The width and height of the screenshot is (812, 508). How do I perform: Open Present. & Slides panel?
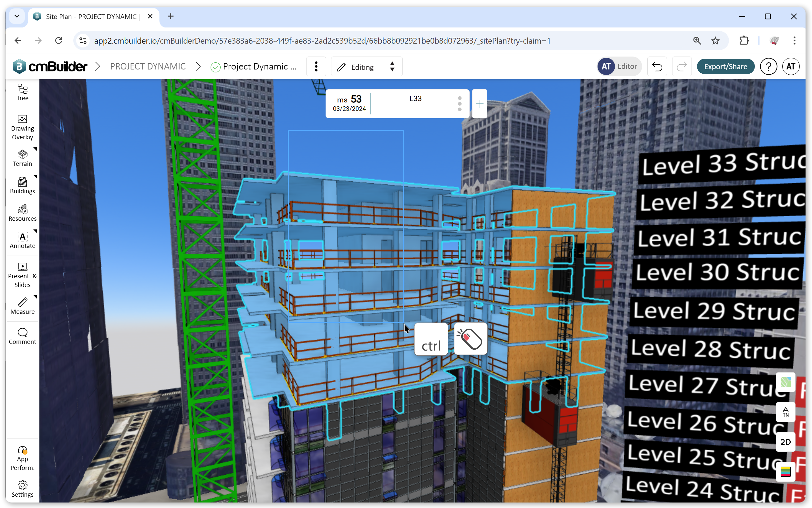pyautogui.click(x=22, y=275)
